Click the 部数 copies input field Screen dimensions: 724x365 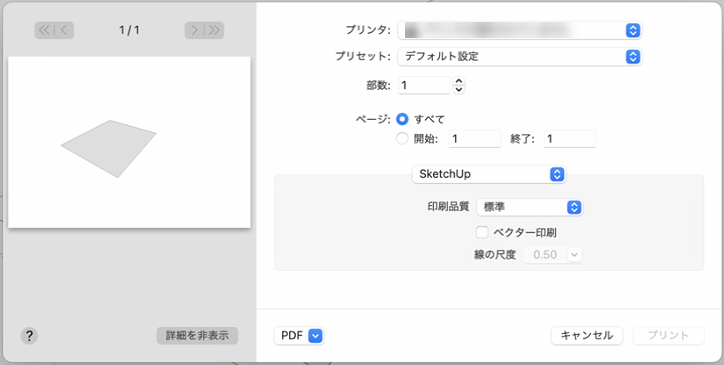click(424, 85)
